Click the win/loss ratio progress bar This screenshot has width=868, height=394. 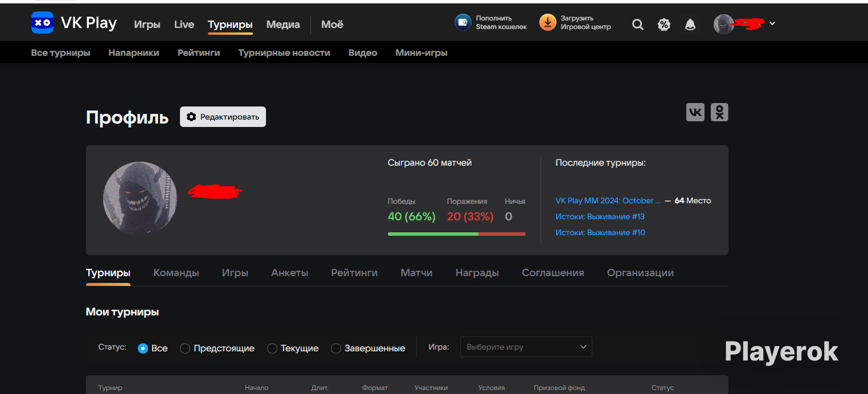457,234
